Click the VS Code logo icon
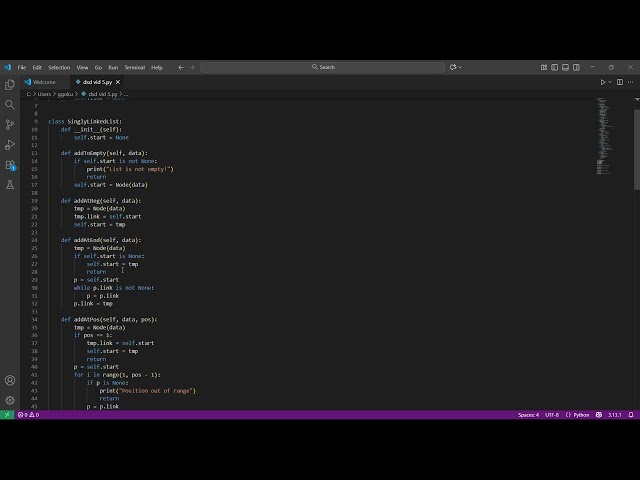The width and height of the screenshot is (640, 480). [7, 67]
